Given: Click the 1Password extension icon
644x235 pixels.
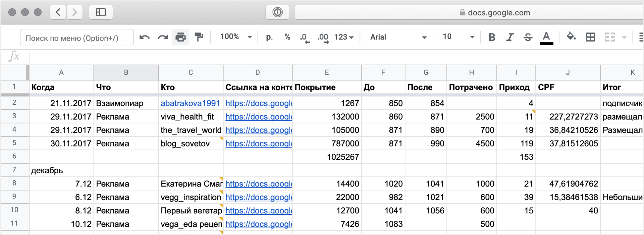Looking at the screenshot, I should pyautogui.click(x=277, y=12).
